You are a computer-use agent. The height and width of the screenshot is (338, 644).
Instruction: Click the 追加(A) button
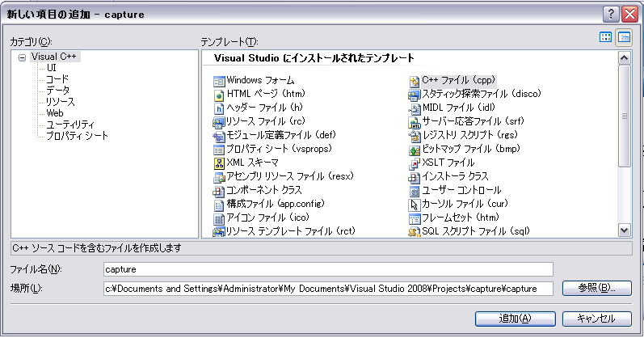pos(515,319)
